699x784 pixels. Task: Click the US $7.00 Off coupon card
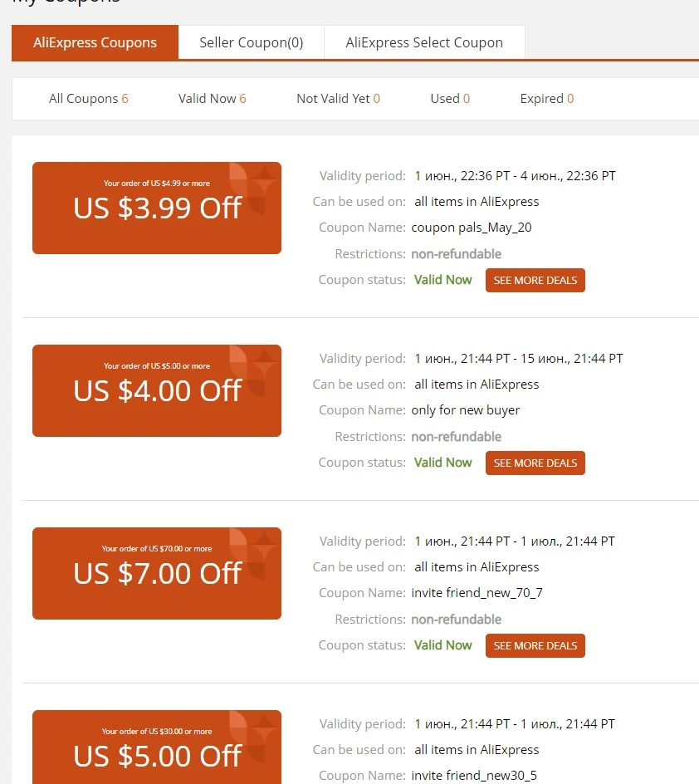coord(157,574)
